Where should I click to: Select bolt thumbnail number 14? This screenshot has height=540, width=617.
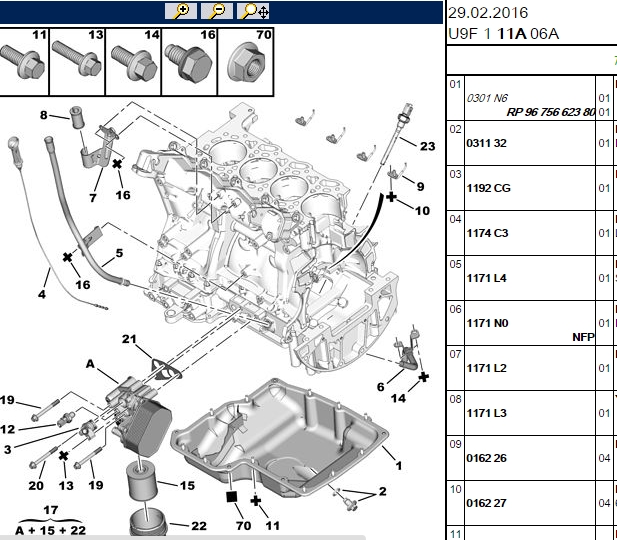133,62
